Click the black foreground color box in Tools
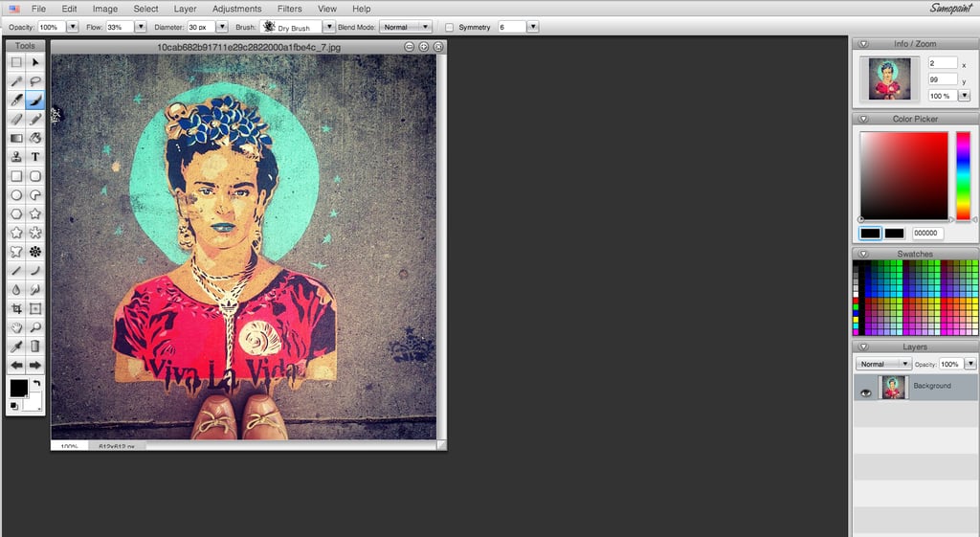Screen dimensions: 980x537 (19, 389)
